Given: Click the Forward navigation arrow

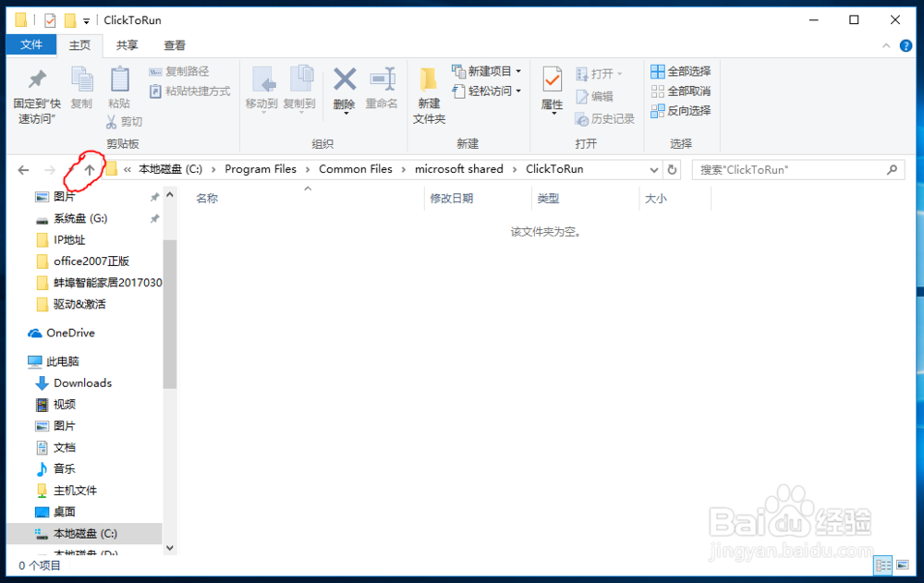Looking at the screenshot, I should point(50,170).
